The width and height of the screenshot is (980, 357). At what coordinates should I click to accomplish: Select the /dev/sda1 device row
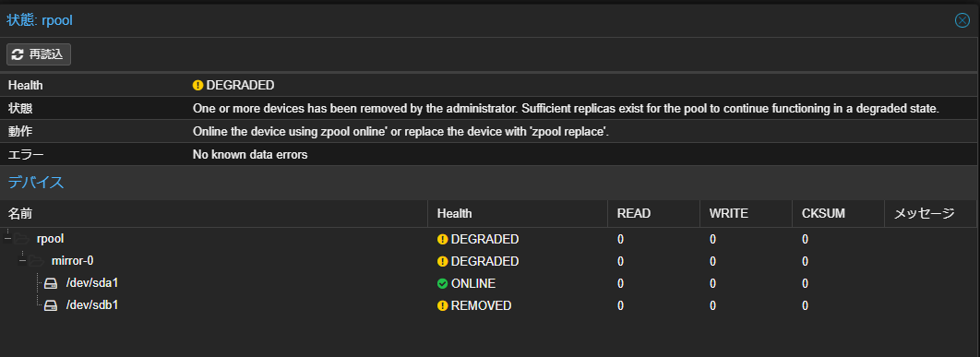tap(487, 284)
